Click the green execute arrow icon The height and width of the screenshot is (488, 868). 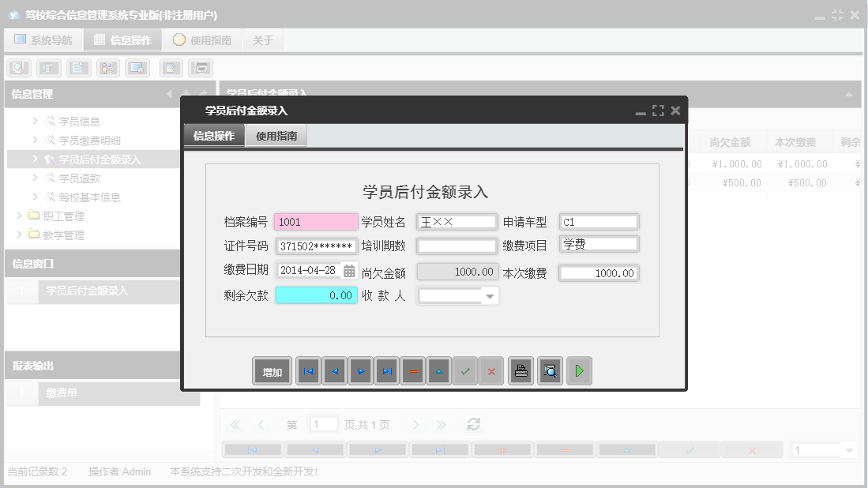pyautogui.click(x=579, y=371)
